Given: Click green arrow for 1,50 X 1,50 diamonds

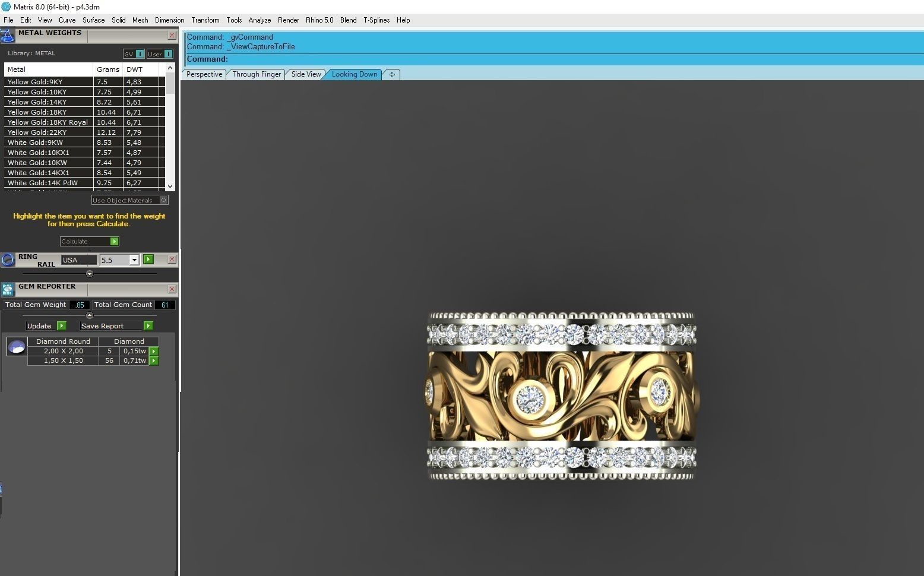Looking at the screenshot, I should click(154, 360).
